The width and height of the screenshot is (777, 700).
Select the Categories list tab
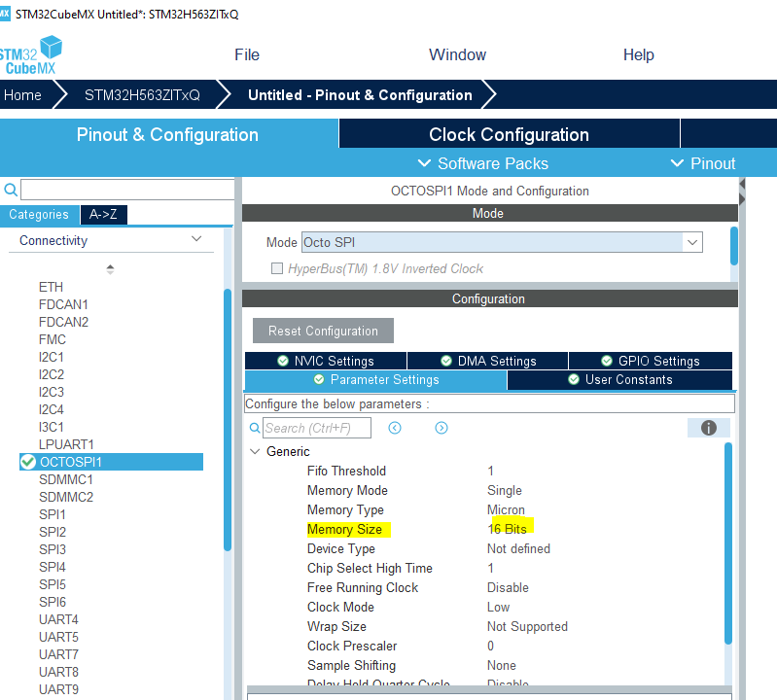[39, 215]
